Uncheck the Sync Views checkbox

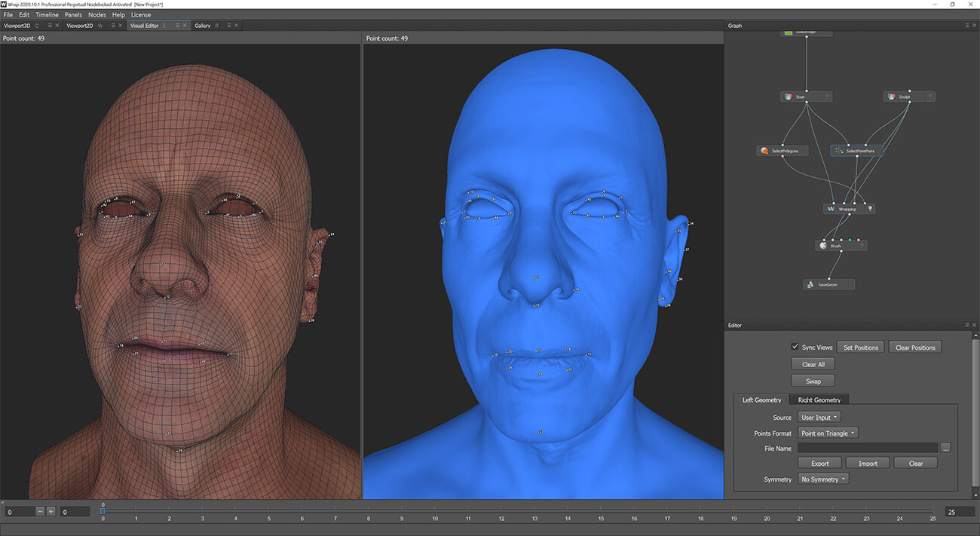coord(795,347)
